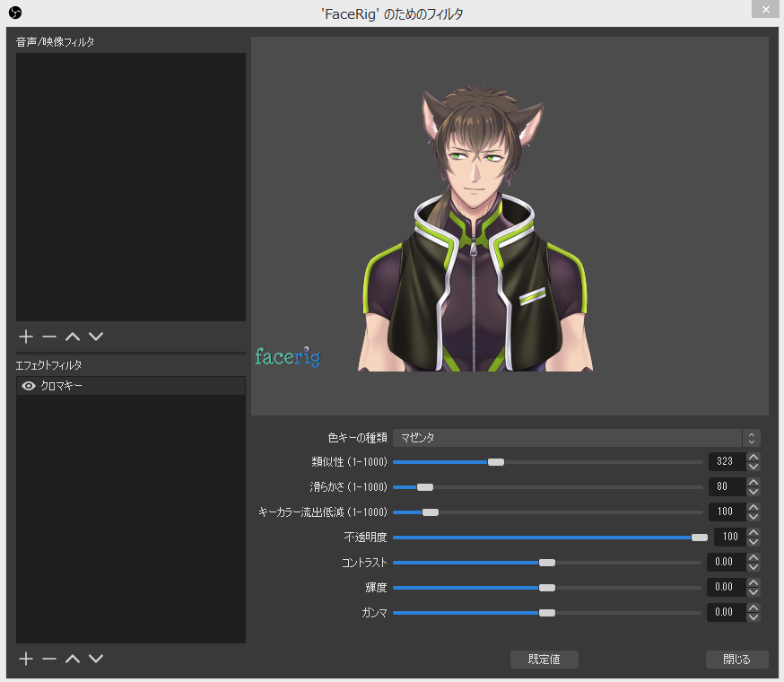This screenshot has width=784, height=682.
Task: Click the コントラスト slider handle
Action: (x=547, y=563)
